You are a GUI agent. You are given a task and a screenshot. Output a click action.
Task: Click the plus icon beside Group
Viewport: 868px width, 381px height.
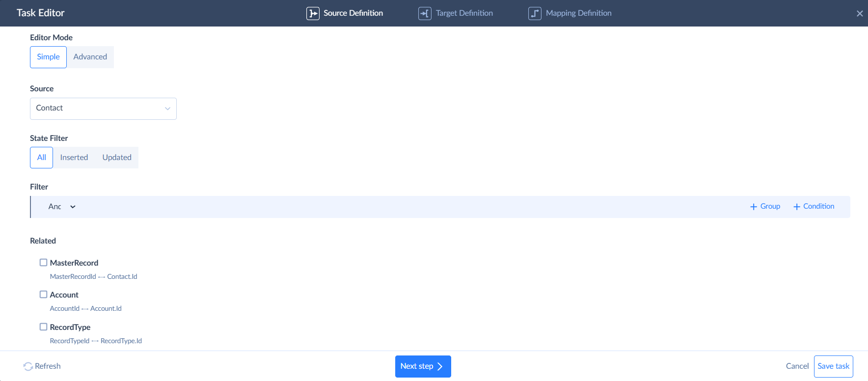754,207
